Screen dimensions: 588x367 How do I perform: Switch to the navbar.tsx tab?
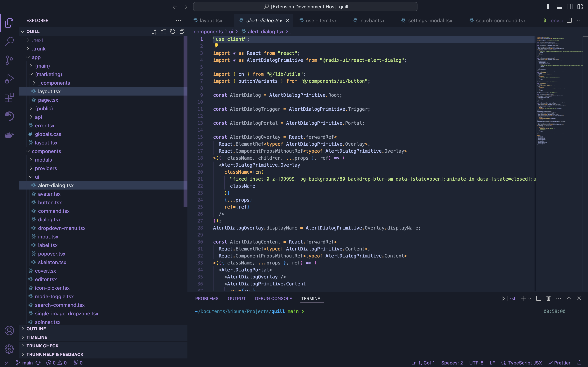tap(372, 21)
